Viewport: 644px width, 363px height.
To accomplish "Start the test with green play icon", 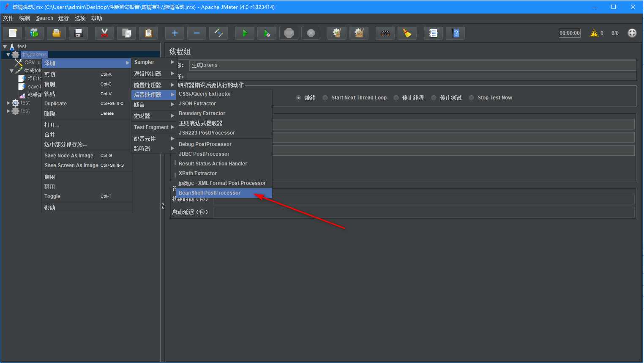I will click(245, 33).
